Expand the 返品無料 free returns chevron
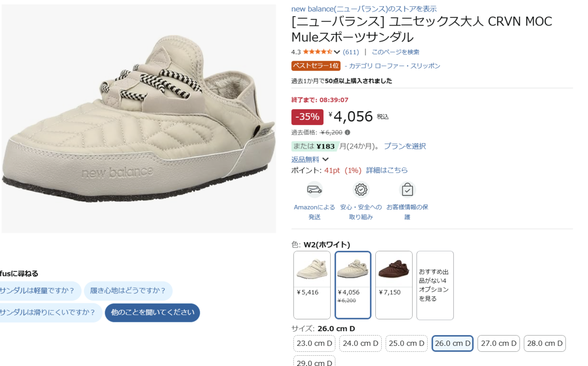The height and width of the screenshot is (366, 588). pos(325,159)
